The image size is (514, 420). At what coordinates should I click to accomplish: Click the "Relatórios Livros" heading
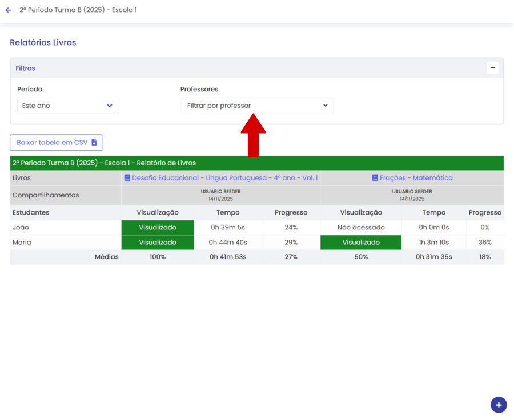[x=43, y=43]
